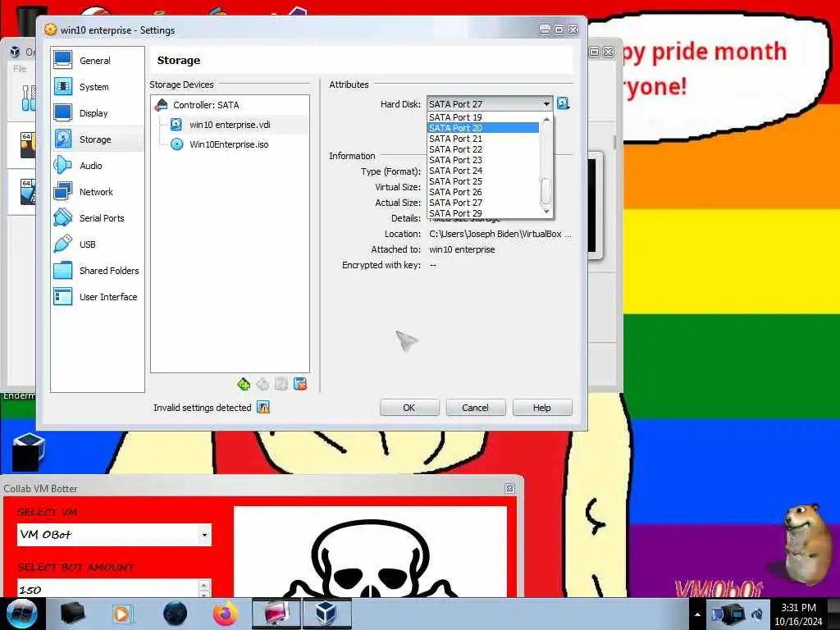Click the Invalid settings detected text
840x630 pixels.
pyautogui.click(x=203, y=408)
